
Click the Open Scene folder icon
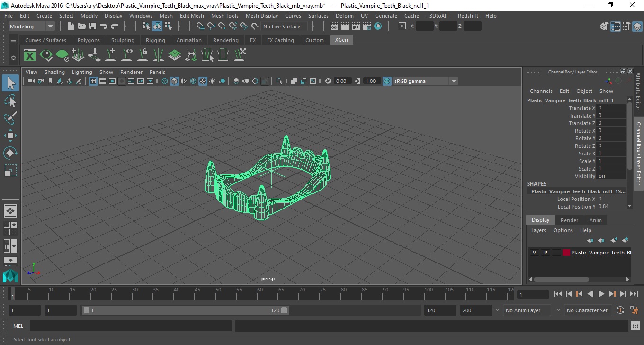tap(82, 27)
